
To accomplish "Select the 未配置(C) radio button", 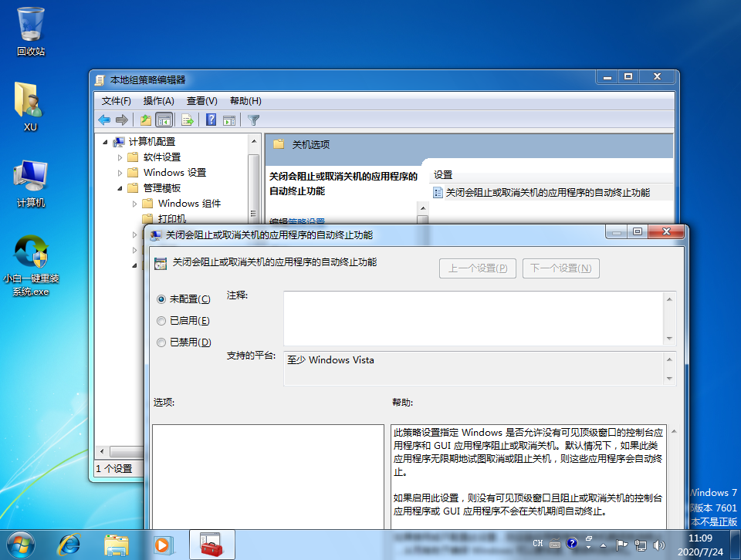I will click(161, 299).
